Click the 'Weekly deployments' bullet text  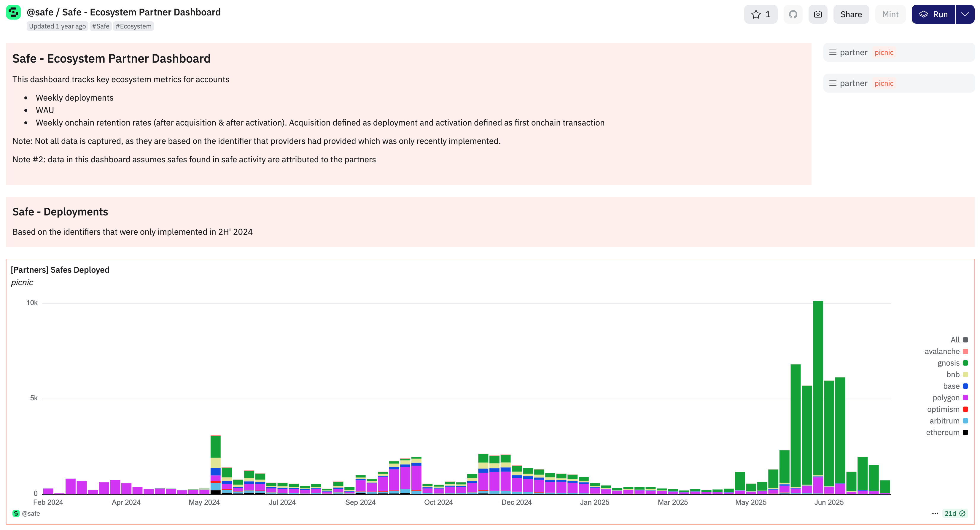[74, 98]
